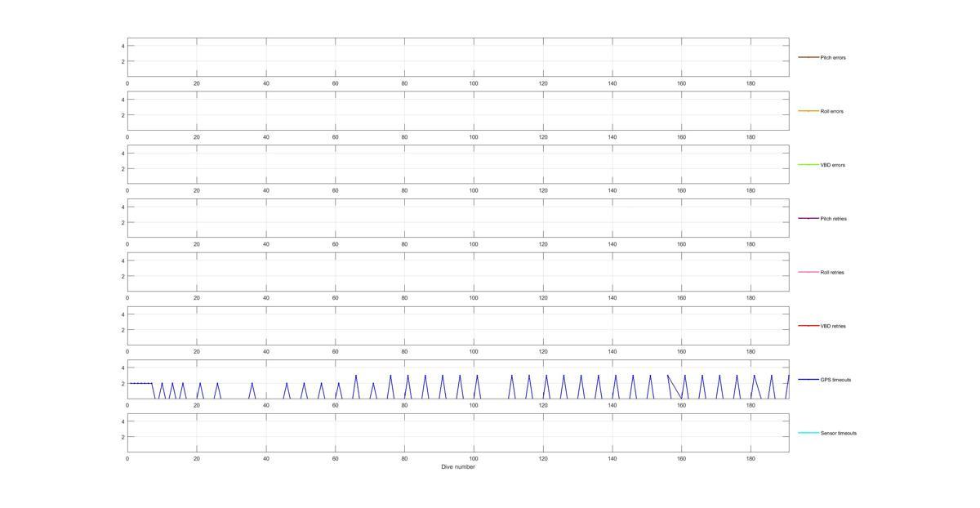
Task: Click the 60 tick below the GPS timeouts plot
Action: [335, 405]
